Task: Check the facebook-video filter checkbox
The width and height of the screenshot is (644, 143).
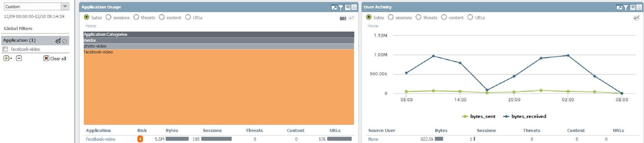Action: tap(5, 49)
